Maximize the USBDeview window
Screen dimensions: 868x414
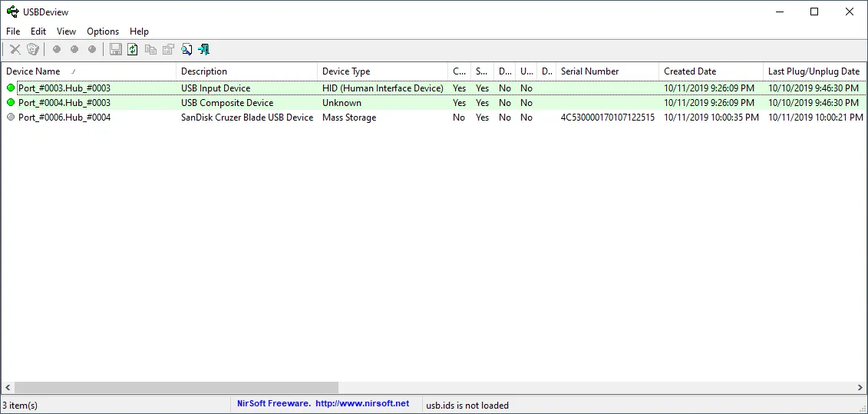coord(814,12)
